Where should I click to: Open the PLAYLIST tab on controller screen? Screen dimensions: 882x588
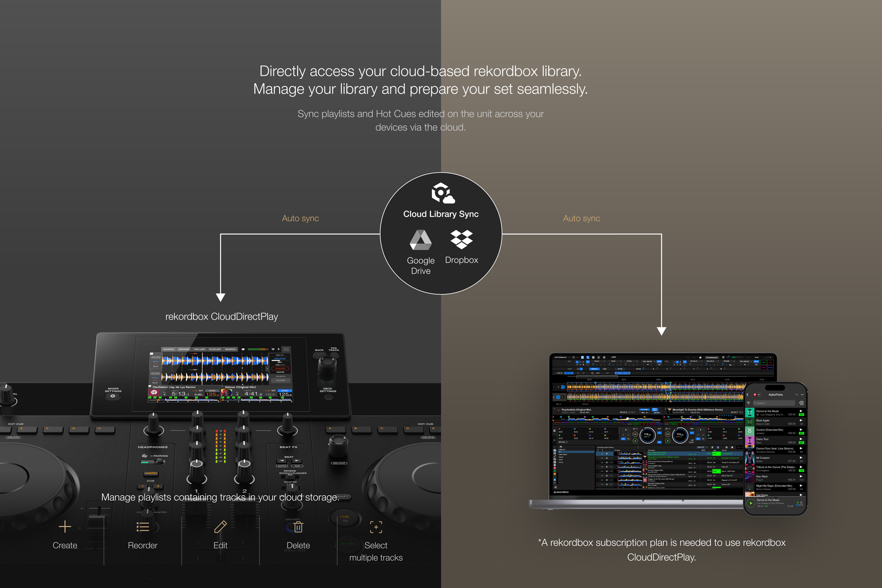[215, 349]
